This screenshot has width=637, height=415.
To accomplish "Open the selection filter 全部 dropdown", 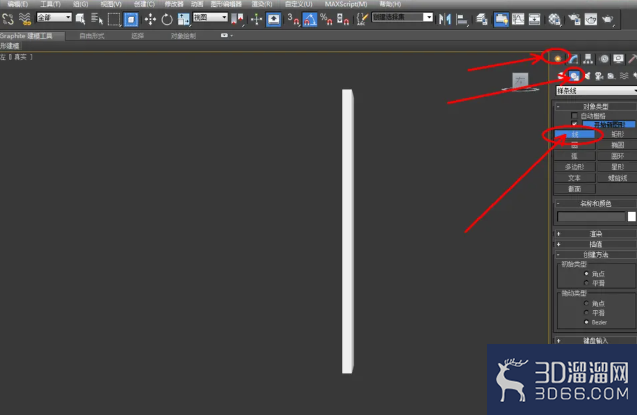I will 54,17.
